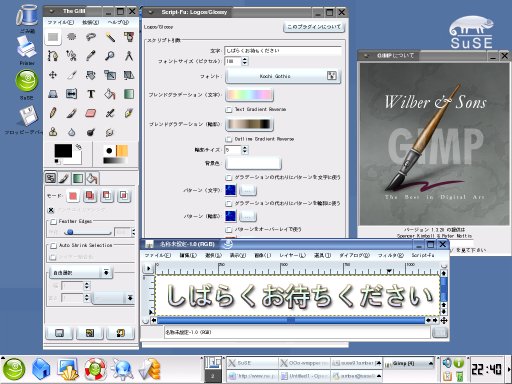Select the Rectangle Select tool
512x384 pixels.
[x=53, y=37]
